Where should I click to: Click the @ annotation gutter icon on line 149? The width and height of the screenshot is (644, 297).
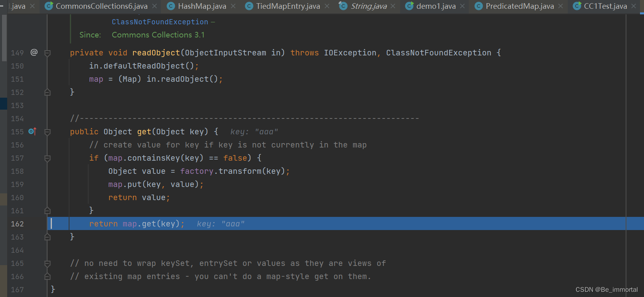34,52
